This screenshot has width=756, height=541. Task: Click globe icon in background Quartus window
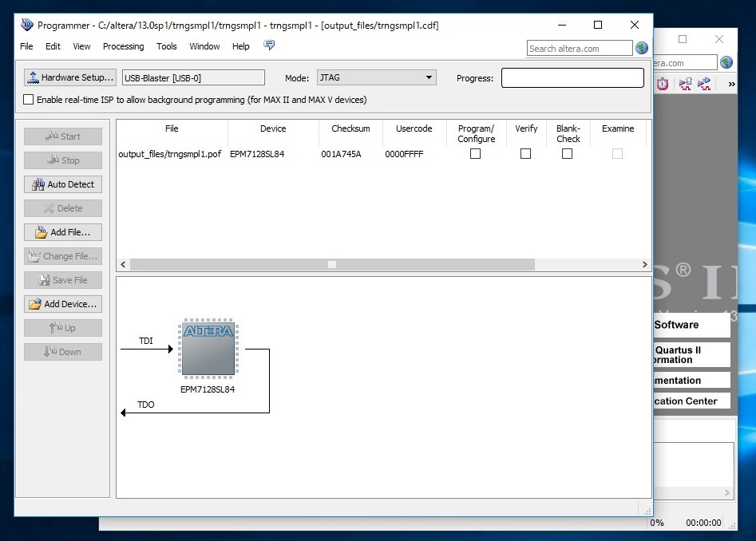[726, 62]
